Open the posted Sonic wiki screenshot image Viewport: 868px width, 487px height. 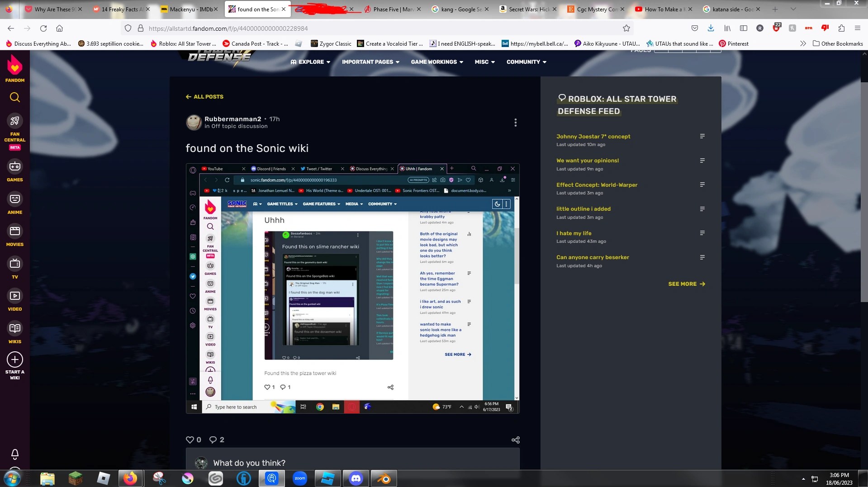click(x=352, y=288)
